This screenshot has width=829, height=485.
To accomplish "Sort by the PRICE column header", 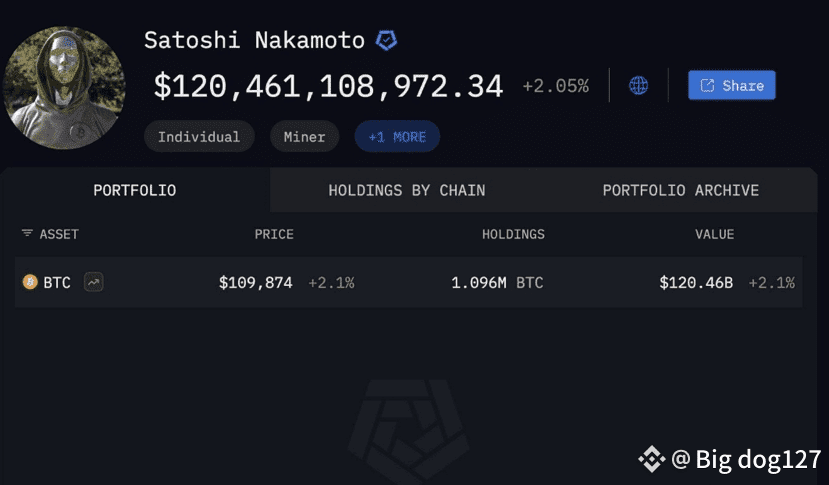I will coord(274,234).
